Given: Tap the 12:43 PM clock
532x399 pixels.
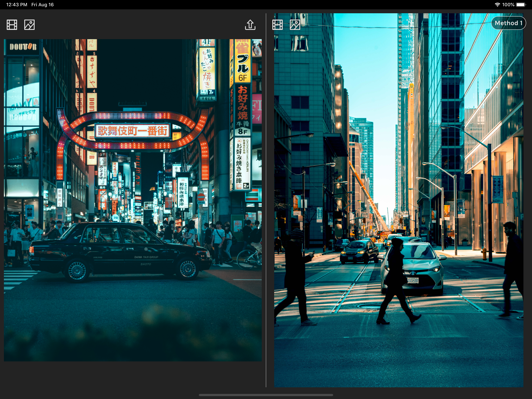Looking at the screenshot, I should [17, 4].
